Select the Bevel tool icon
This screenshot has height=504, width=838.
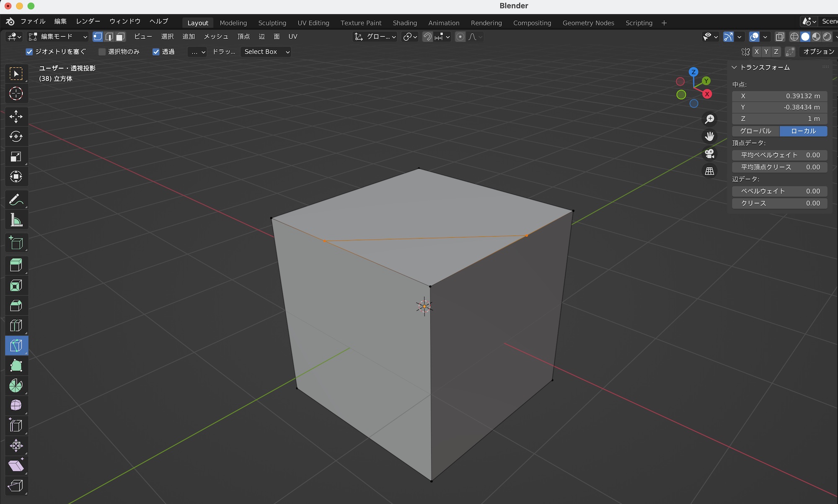coord(16,306)
